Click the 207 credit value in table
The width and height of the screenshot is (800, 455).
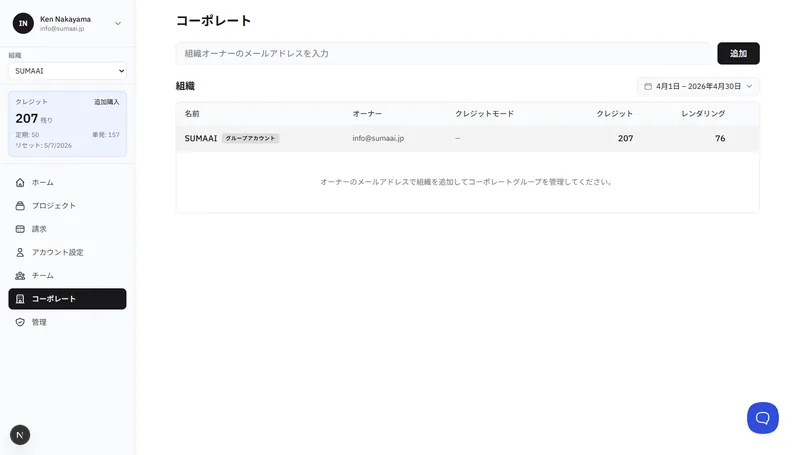pos(626,138)
